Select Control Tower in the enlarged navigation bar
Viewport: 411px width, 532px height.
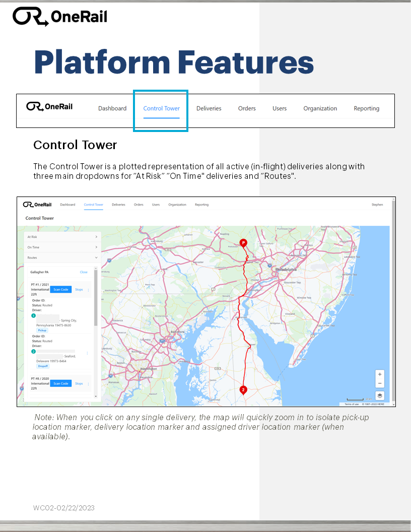click(161, 109)
